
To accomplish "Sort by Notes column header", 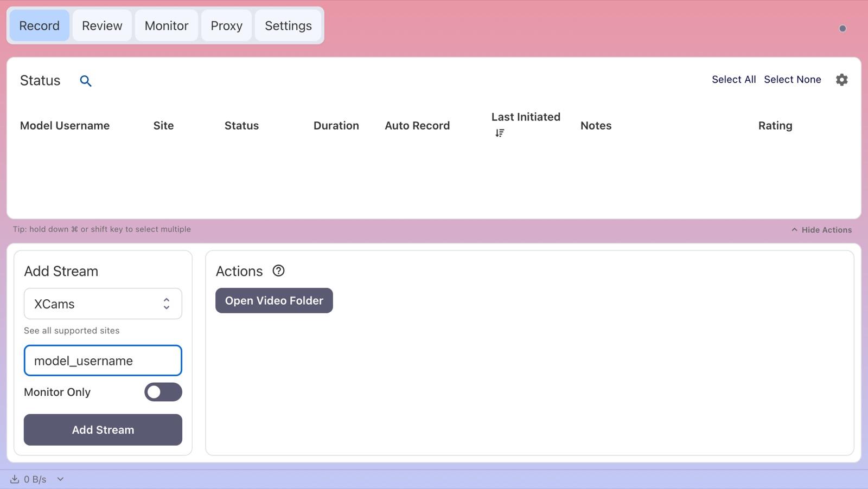I will (596, 126).
